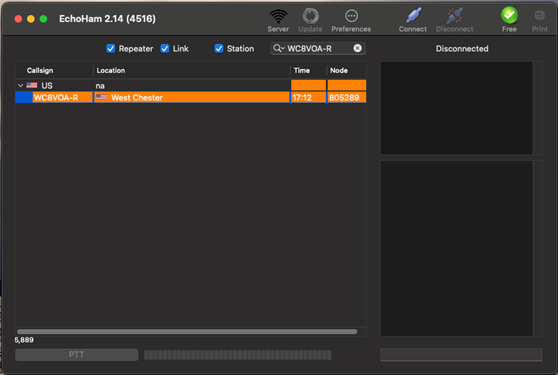Open the search magnifier options menu
This screenshot has width=558, height=375.
[x=279, y=48]
